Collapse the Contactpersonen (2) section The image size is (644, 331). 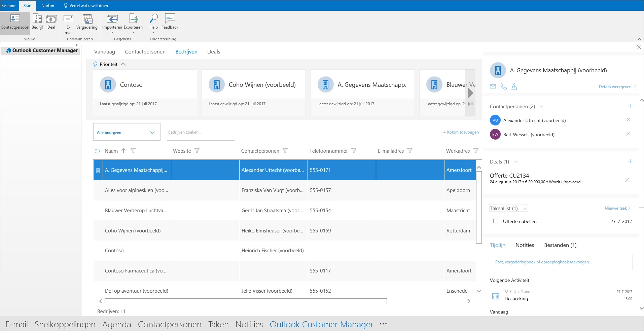(542, 107)
